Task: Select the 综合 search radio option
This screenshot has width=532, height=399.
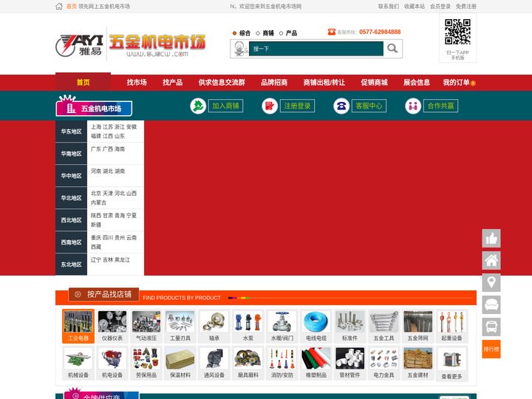Action: point(234,33)
